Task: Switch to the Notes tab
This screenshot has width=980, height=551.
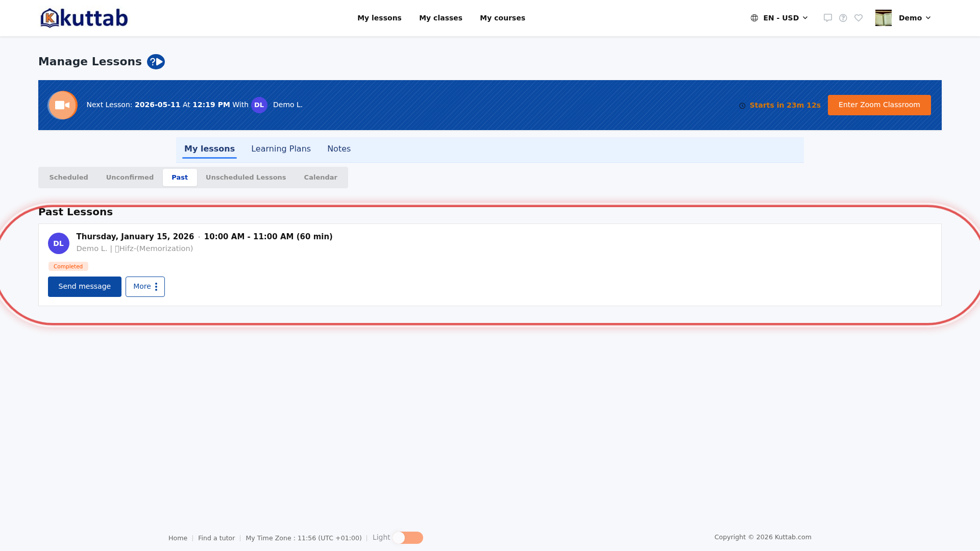Action: [339, 149]
